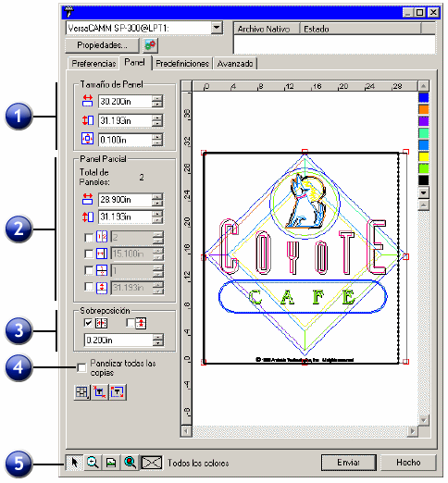This screenshot has height=483, width=448.
Task: Select the arrow pointer tool
Action: click(74, 463)
